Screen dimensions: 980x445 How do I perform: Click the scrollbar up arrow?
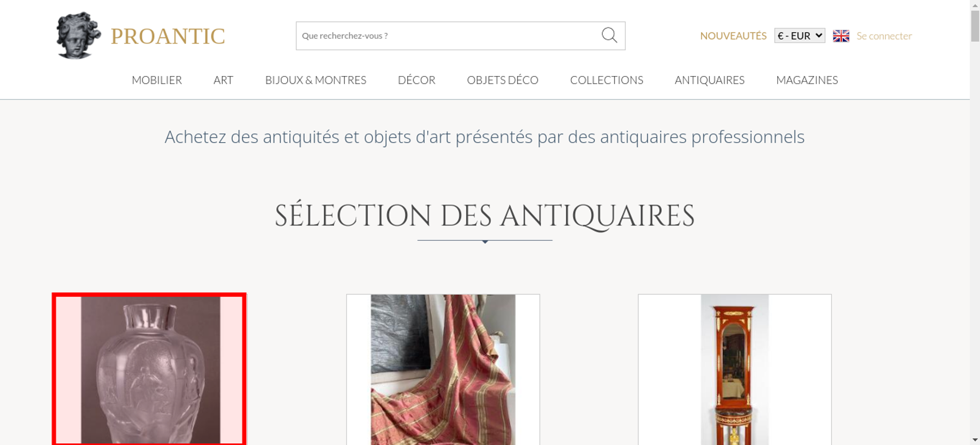point(975,4)
